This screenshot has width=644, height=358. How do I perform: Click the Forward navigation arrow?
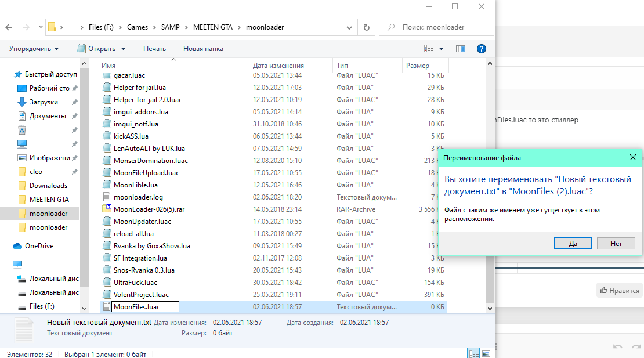click(x=26, y=27)
